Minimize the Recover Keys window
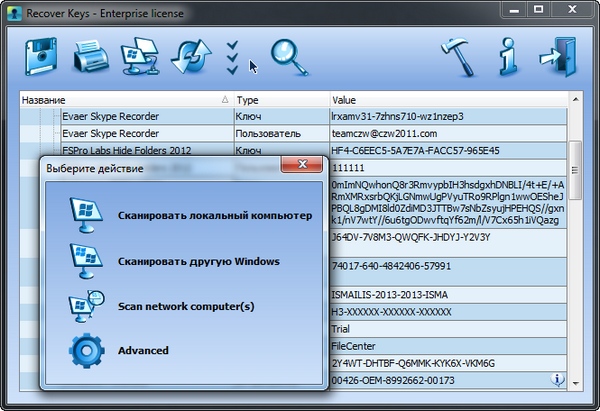 click(514, 10)
